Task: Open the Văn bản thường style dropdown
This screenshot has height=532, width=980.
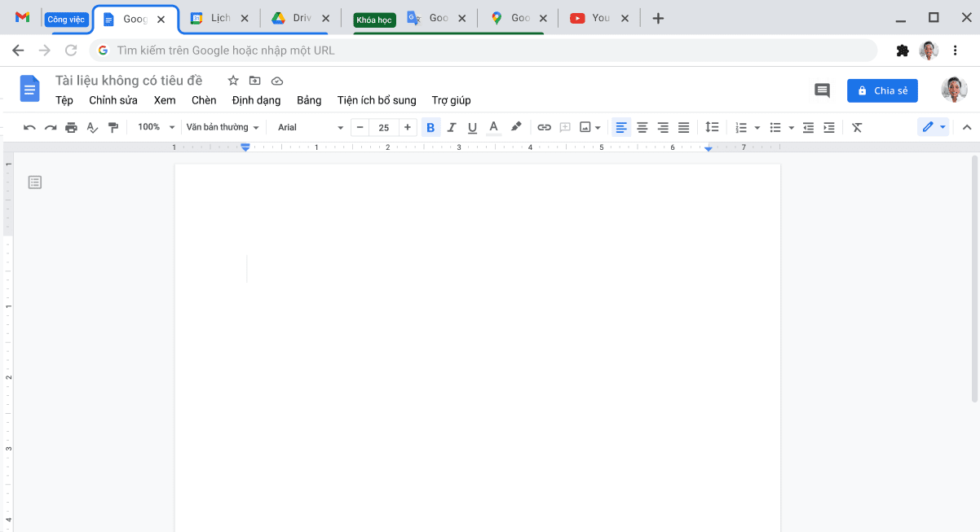Action: tap(223, 127)
